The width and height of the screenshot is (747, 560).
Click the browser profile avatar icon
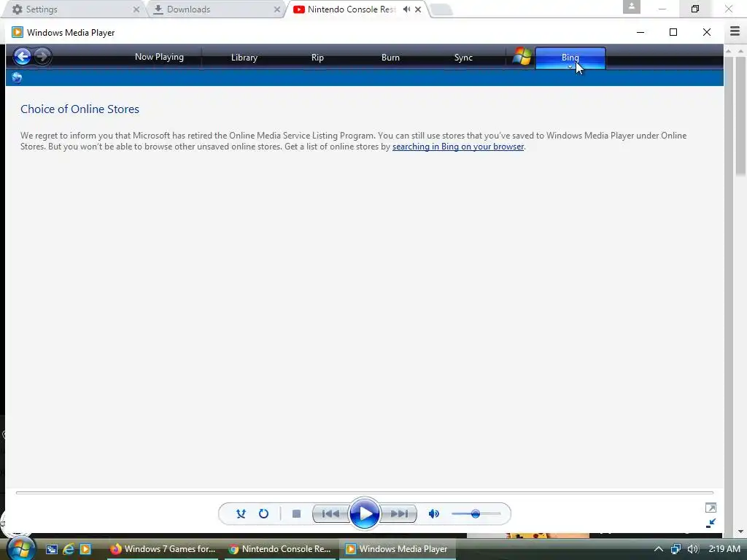[x=631, y=7]
